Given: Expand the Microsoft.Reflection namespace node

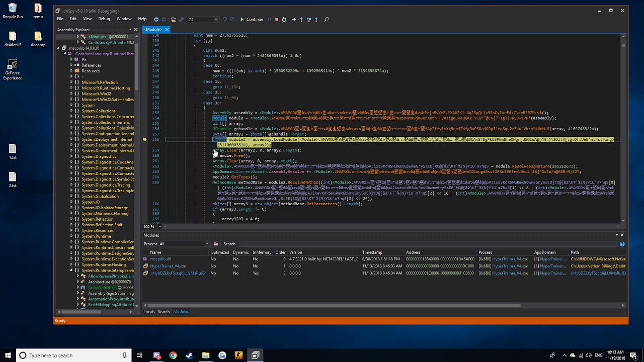Looking at the screenshot, I should pos(71,82).
